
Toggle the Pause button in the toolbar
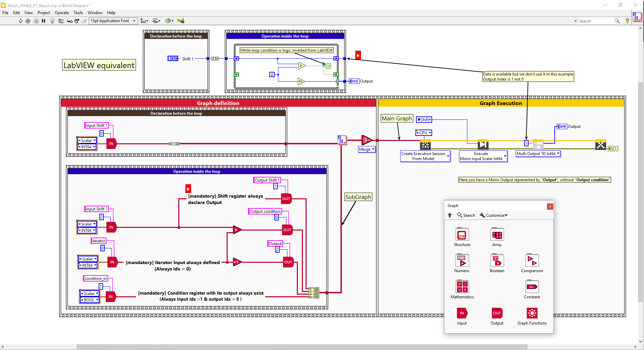pos(44,21)
